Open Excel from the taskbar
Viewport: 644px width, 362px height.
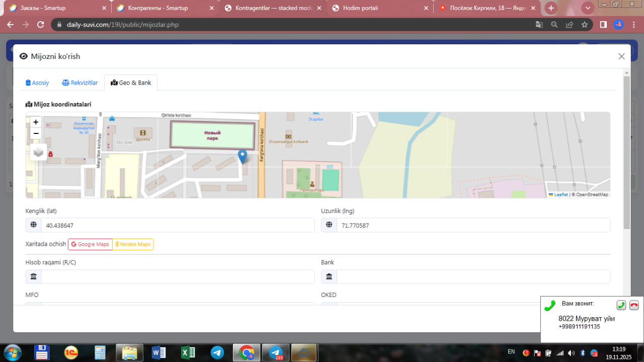(188, 352)
